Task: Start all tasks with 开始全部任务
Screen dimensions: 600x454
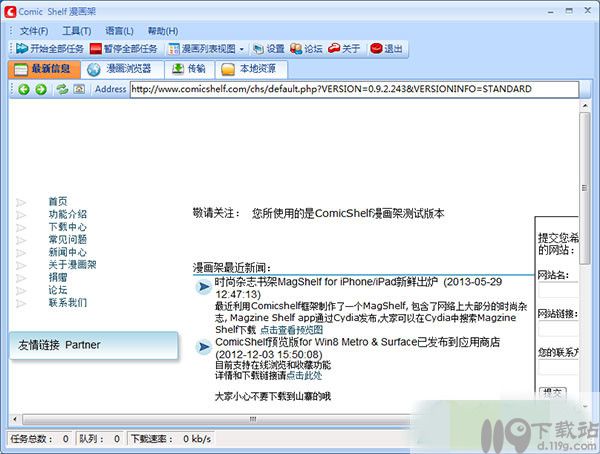Action: (50, 49)
